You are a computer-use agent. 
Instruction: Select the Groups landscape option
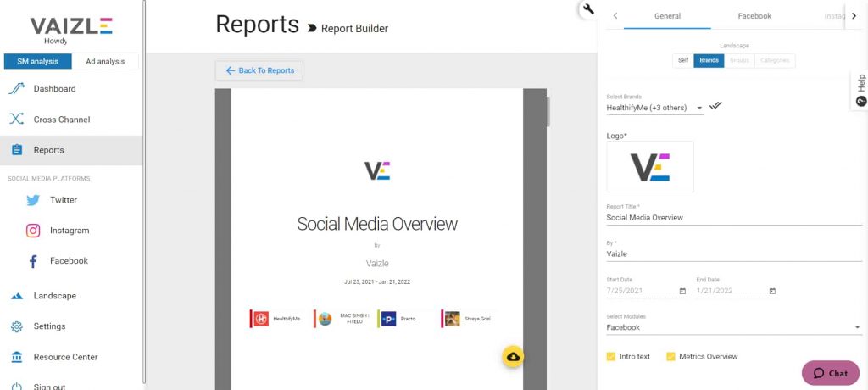(739, 60)
